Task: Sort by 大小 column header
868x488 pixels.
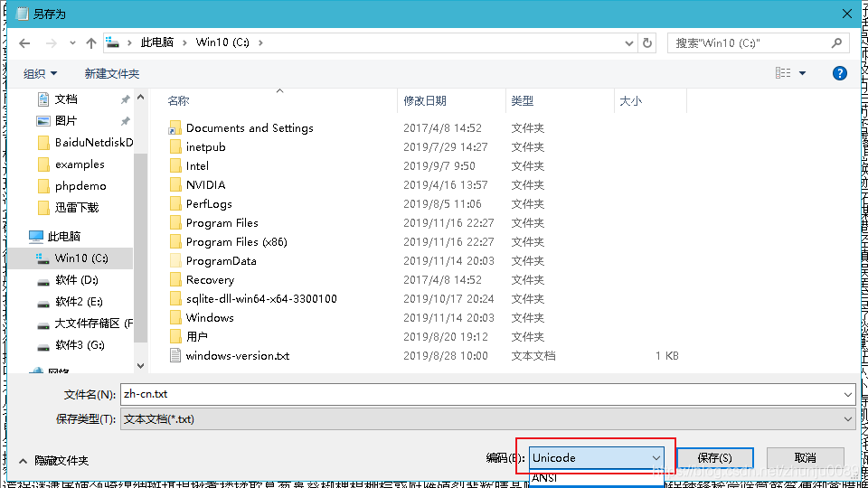Action: click(630, 100)
